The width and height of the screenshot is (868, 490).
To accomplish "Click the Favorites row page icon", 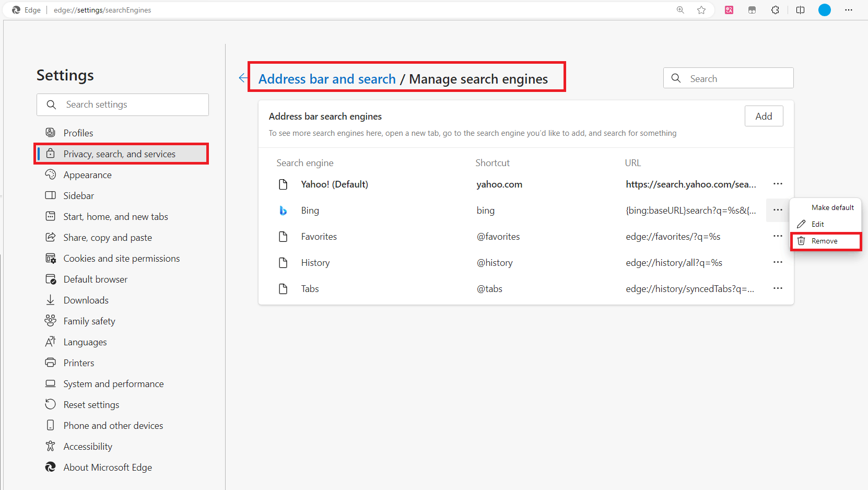I will point(283,237).
